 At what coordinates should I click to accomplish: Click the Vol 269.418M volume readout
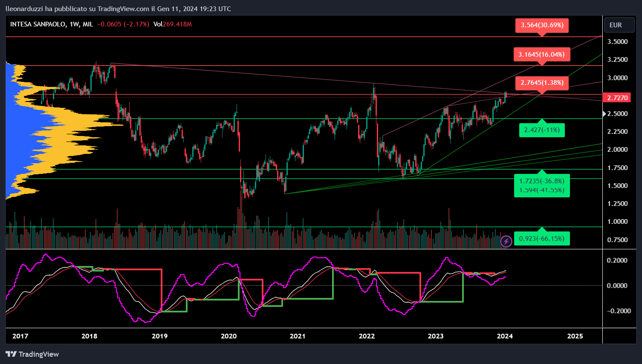(173, 24)
